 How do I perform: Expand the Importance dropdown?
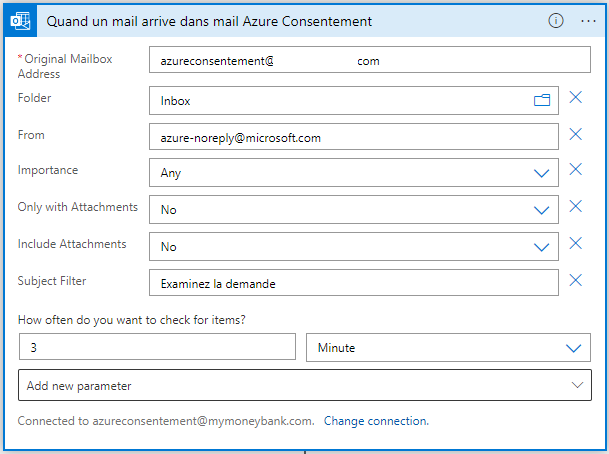[542, 173]
